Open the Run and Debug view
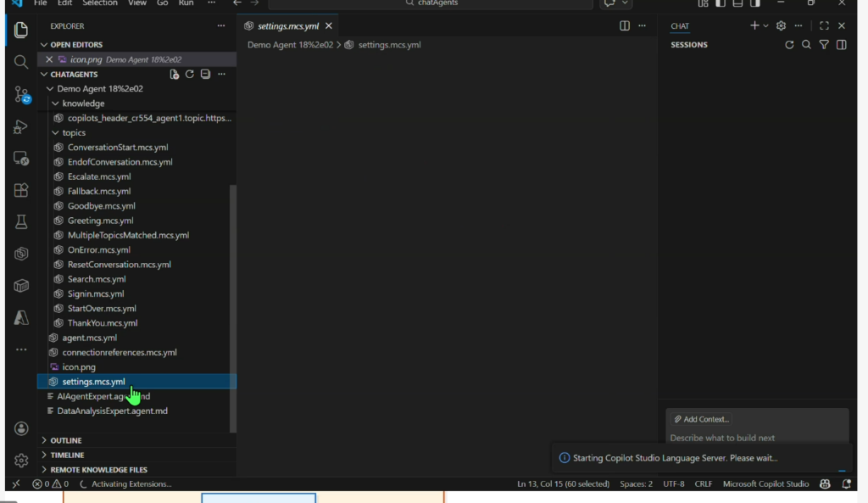The height and width of the screenshot is (503, 868). 21,127
